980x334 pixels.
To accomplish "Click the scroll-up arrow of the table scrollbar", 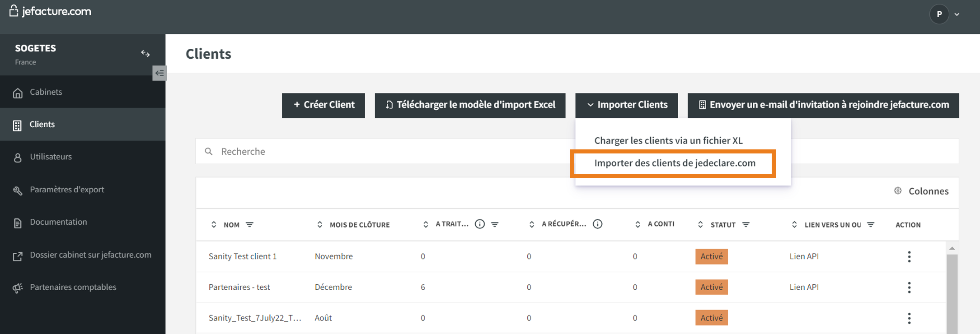I will (952, 248).
